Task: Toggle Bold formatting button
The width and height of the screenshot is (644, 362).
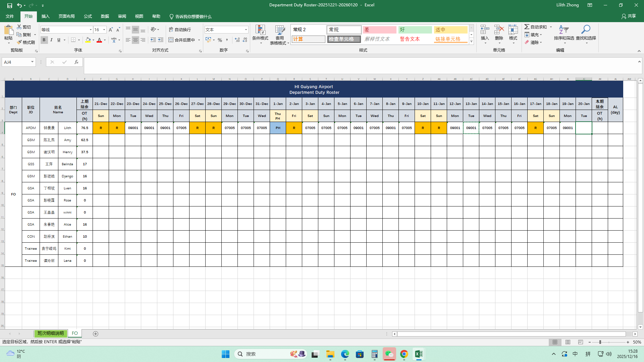Action: click(x=44, y=40)
